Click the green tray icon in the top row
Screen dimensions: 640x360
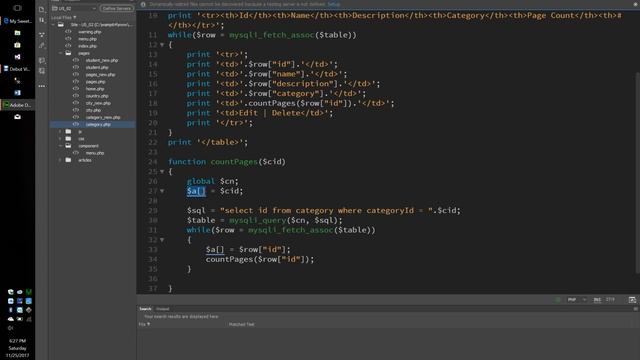(29, 292)
